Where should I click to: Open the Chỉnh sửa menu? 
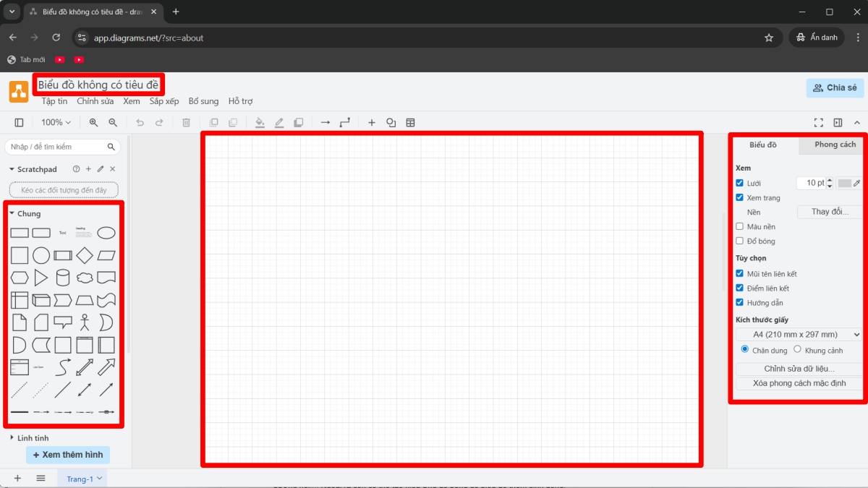click(x=95, y=101)
